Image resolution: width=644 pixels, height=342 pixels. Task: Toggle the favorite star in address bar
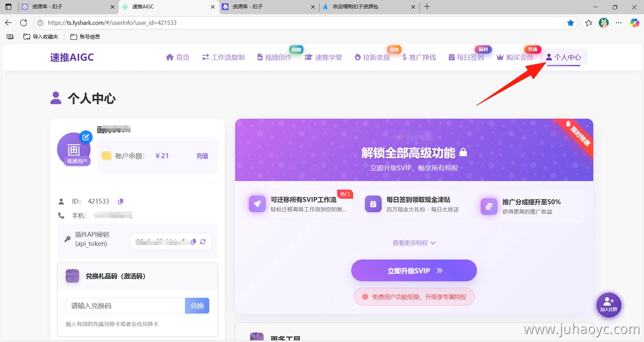click(x=571, y=23)
